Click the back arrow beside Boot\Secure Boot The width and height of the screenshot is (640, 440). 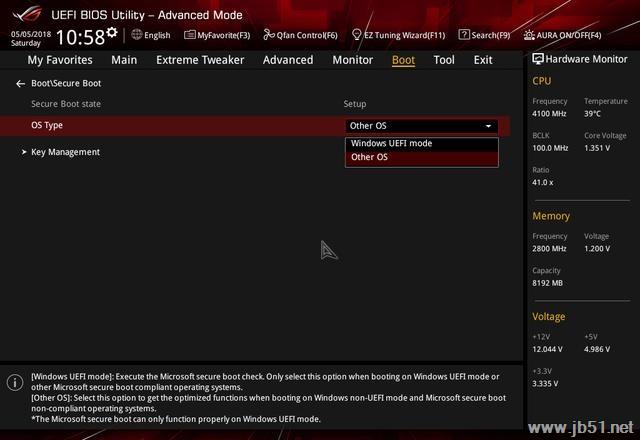click(20, 84)
